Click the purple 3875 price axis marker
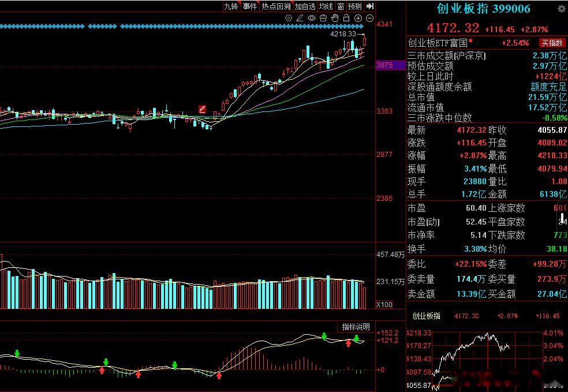The width and height of the screenshot is (568, 392). point(390,65)
